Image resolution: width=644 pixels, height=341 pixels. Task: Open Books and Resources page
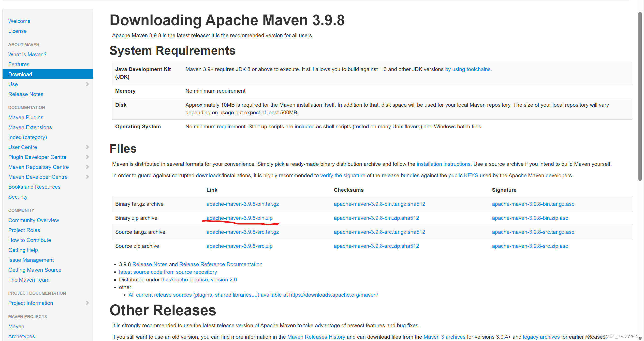click(x=34, y=187)
